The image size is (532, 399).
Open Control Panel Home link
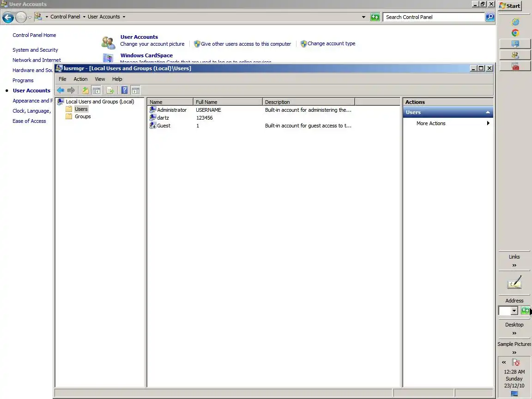click(x=34, y=35)
